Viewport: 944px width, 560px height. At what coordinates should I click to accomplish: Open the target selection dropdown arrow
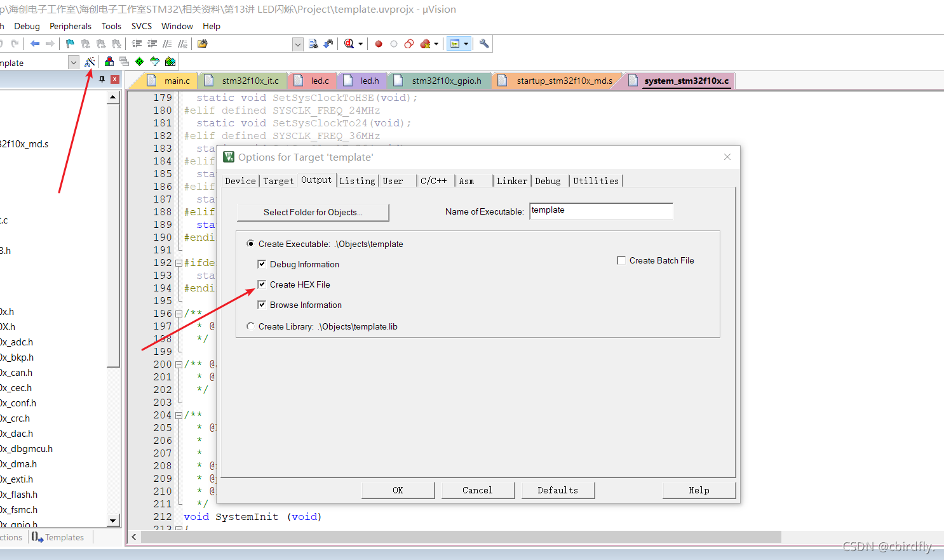pos(74,62)
